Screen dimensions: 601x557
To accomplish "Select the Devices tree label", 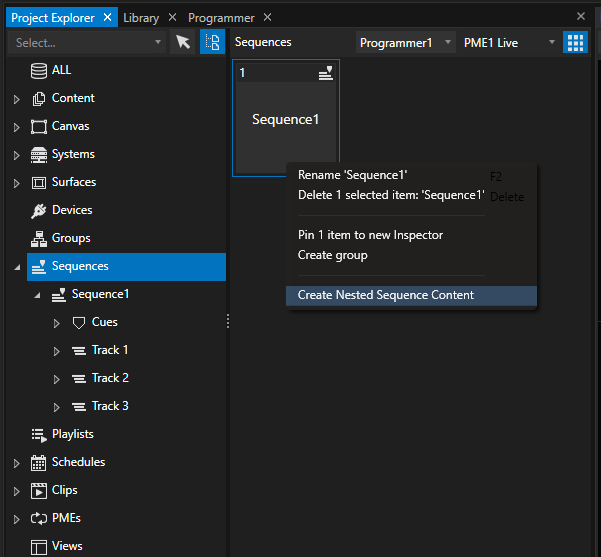I will (72, 210).
